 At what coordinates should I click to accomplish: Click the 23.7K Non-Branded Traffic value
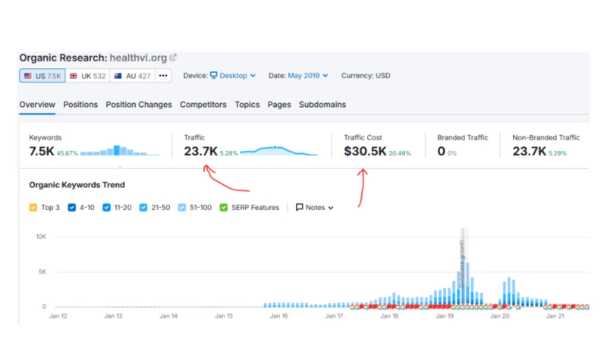[x=528, y=151]
